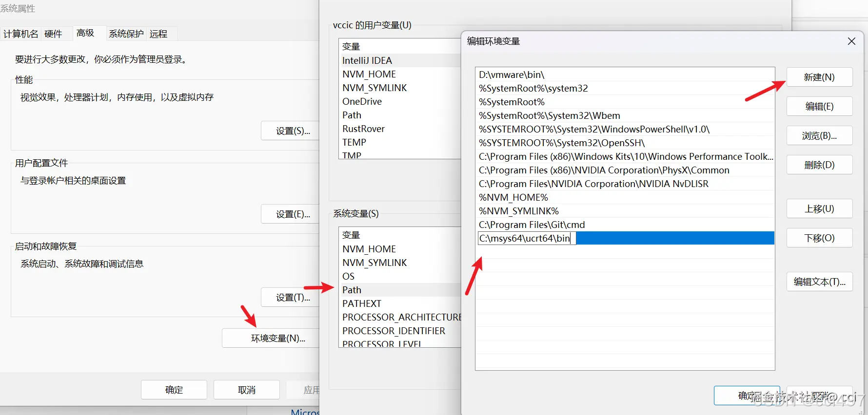Click 取消 in 系统属性 window
This screenshot has width=868, height=415.
tap(247, 390)
